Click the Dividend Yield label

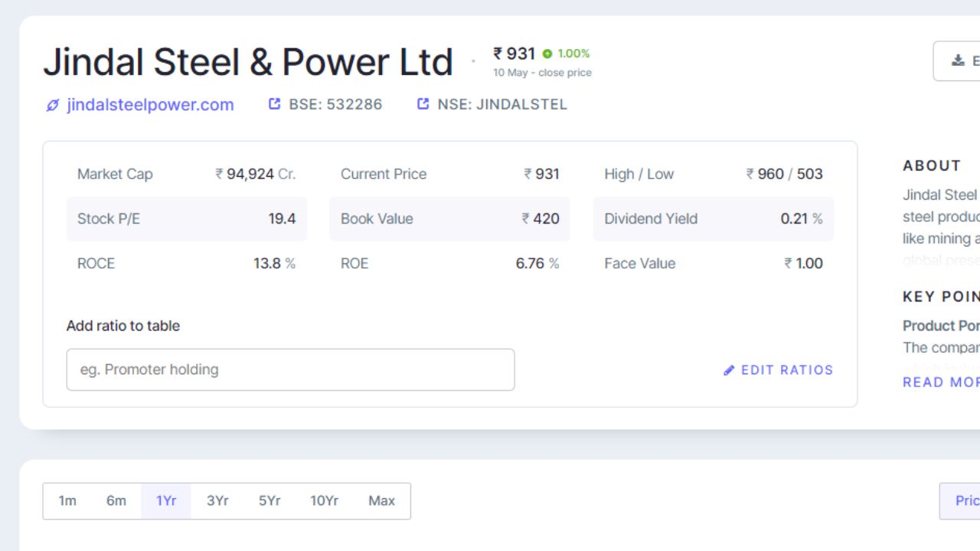[651, 219]
